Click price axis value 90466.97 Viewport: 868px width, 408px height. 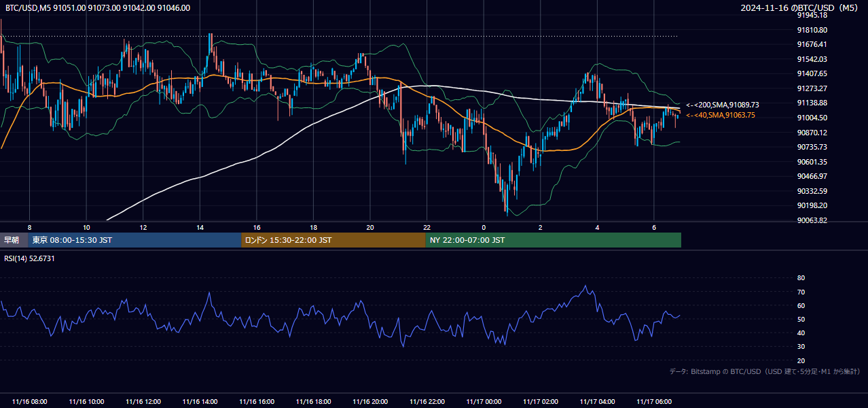pos(812,176)
